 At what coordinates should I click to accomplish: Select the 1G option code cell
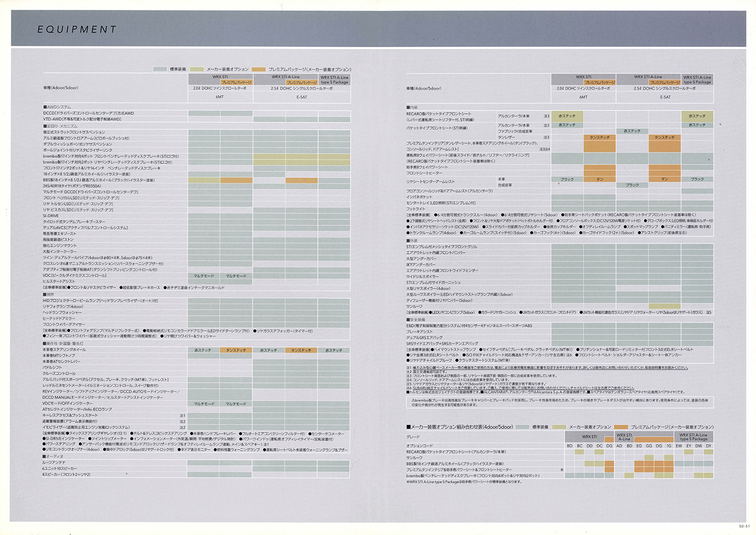(668, 446)
